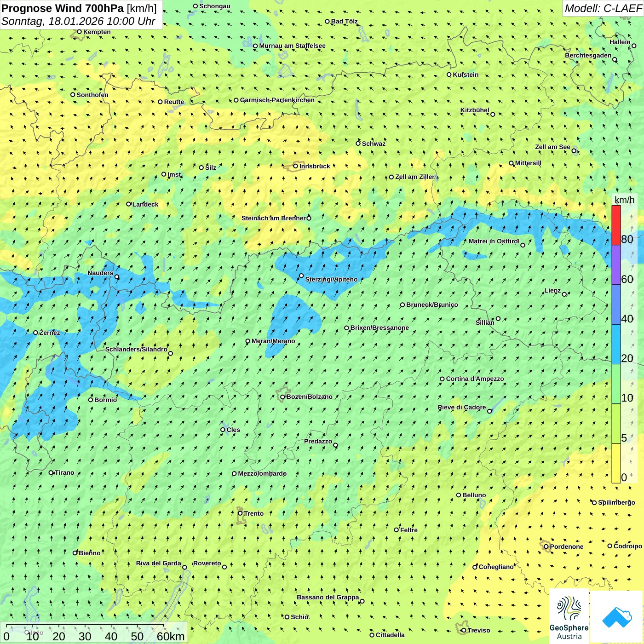Click the Bruneck/Brunico label

432,305
